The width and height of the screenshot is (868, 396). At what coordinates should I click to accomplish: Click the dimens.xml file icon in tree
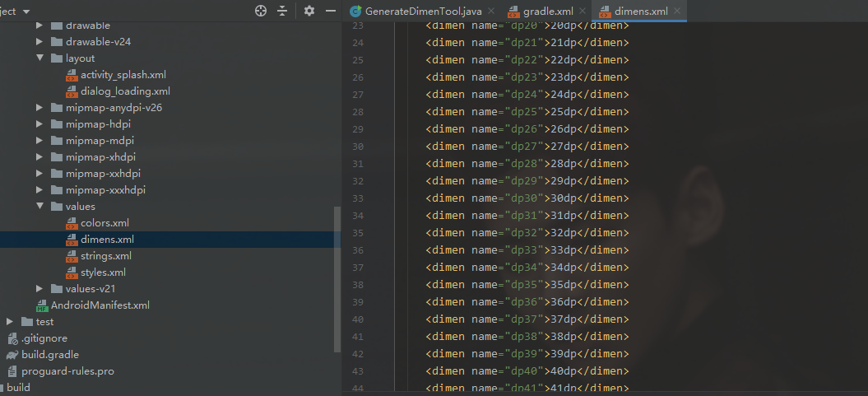tap(72, 240)
